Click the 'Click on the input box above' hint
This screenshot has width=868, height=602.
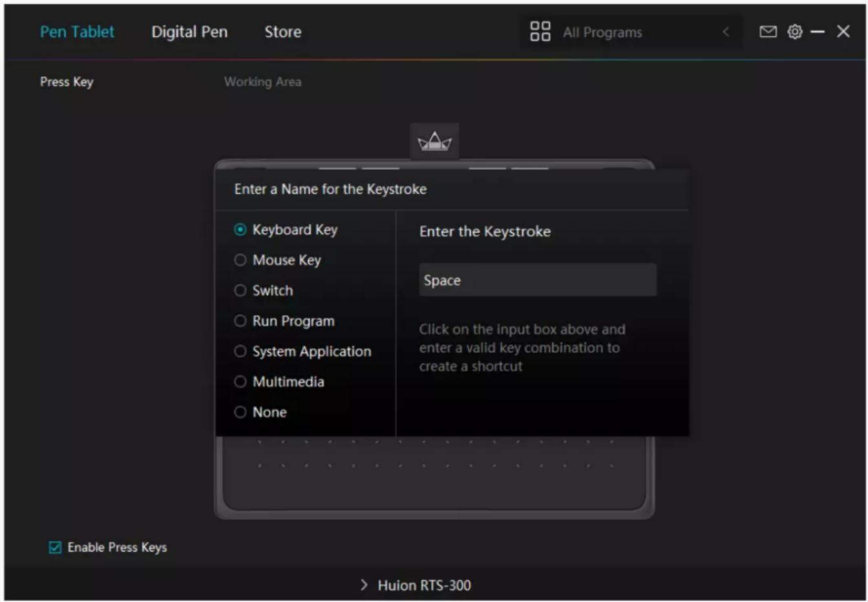point(522,348)
